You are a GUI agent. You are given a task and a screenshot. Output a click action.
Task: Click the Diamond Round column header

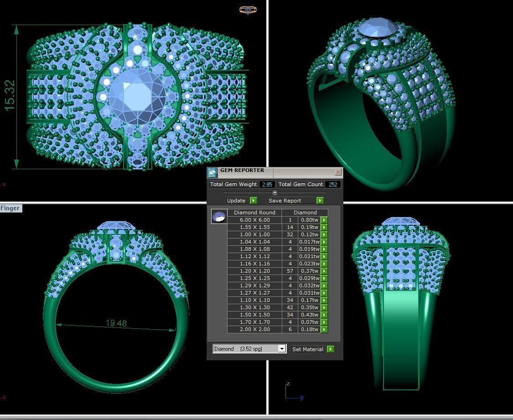pyautogui.click(x=254, y=213)
